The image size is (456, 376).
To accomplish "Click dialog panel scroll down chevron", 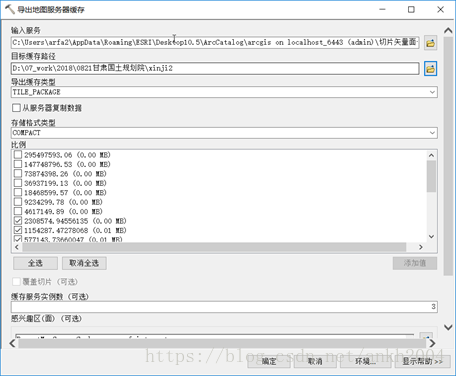I will (448, 327).
